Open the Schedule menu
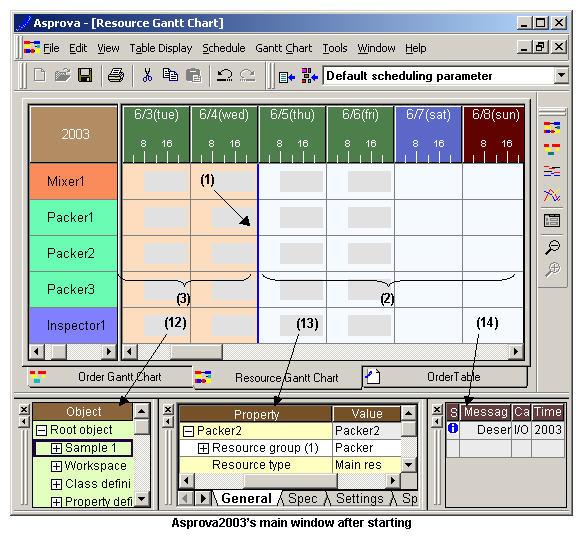Screen dimensions: 586x537 223,48
